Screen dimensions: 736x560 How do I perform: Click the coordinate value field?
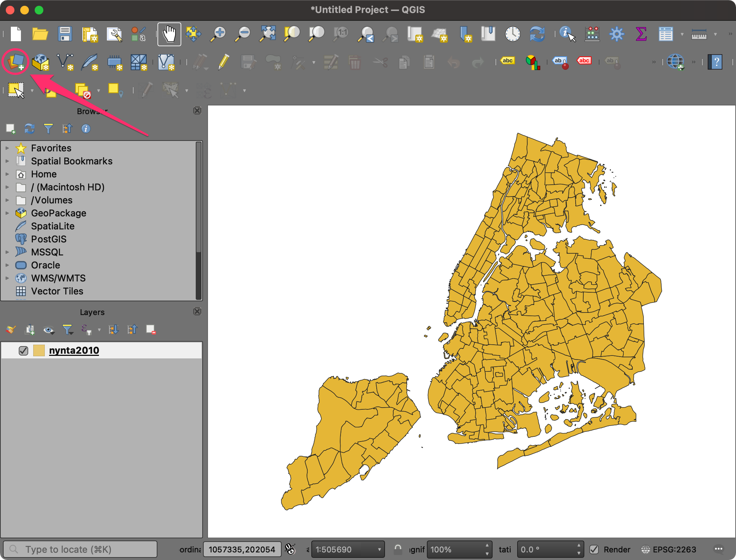(242, 550)
